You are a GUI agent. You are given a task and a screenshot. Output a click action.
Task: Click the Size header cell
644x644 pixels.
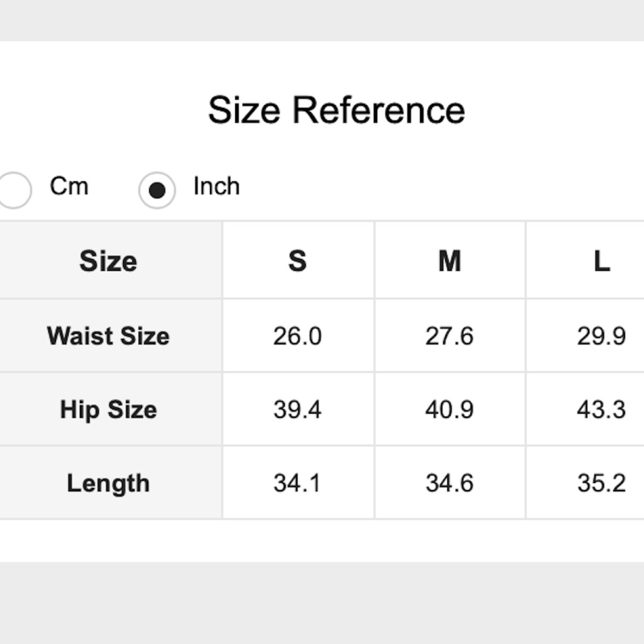click(108, 261)
